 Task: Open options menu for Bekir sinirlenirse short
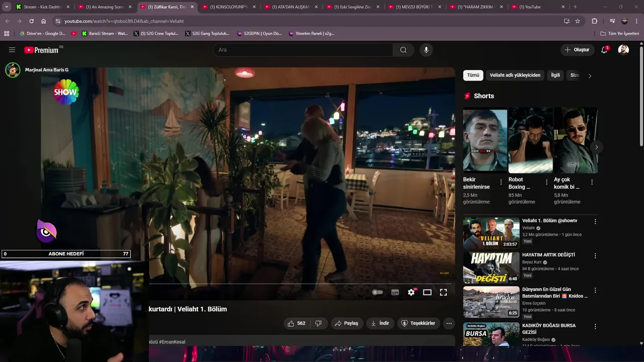click(501, 182)
